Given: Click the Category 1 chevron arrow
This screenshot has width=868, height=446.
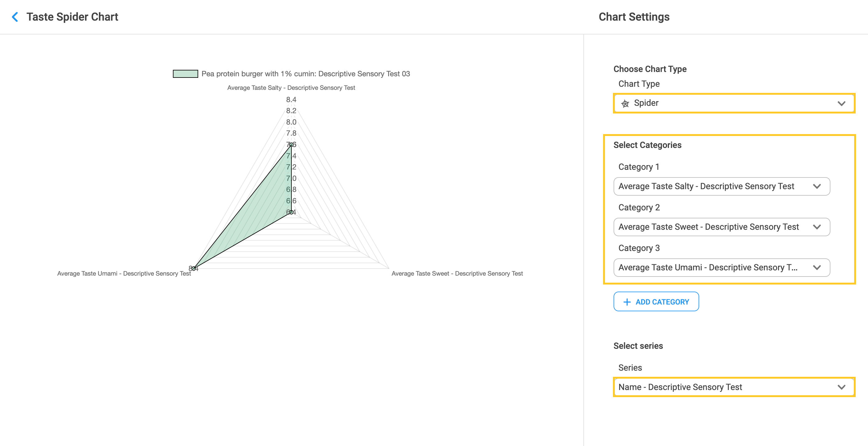Looking at the screenshot, I should pyautogui.click(x=817, y=186).
